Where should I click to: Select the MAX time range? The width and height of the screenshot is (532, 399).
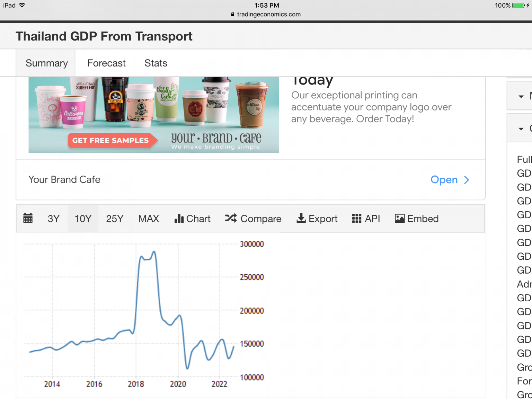click(149, 219)
